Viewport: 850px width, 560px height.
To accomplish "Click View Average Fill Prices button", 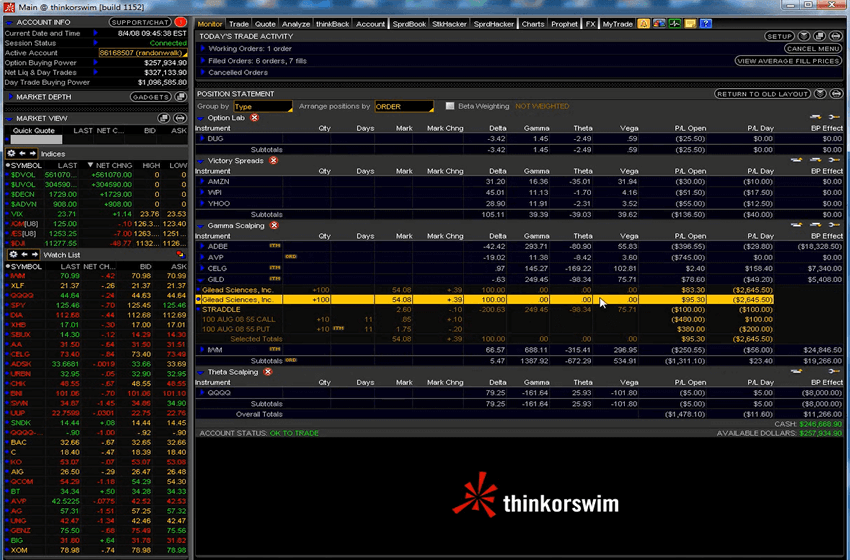I will click(789, 61).
